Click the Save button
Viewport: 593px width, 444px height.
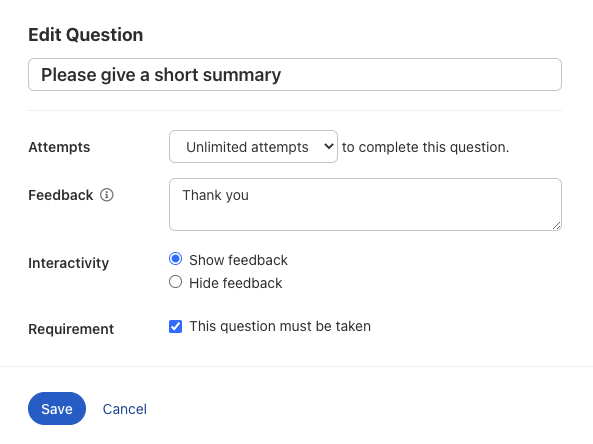(x=57, y=408)
